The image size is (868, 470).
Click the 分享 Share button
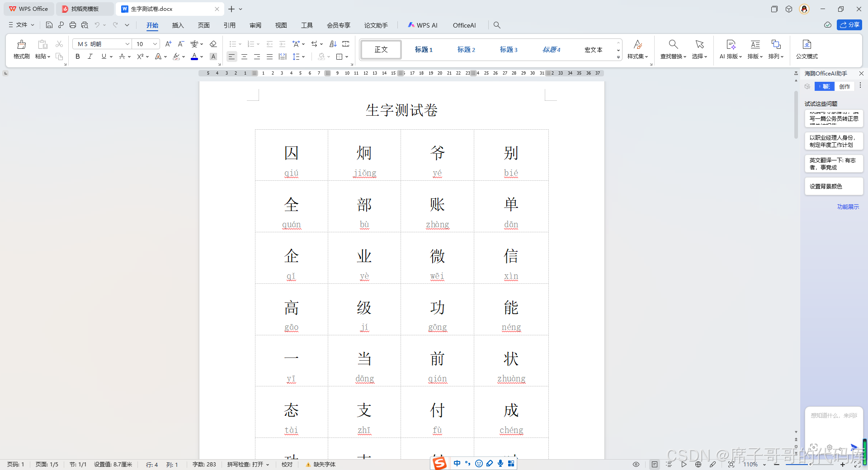pyautogui.click(x=849, y=25)
